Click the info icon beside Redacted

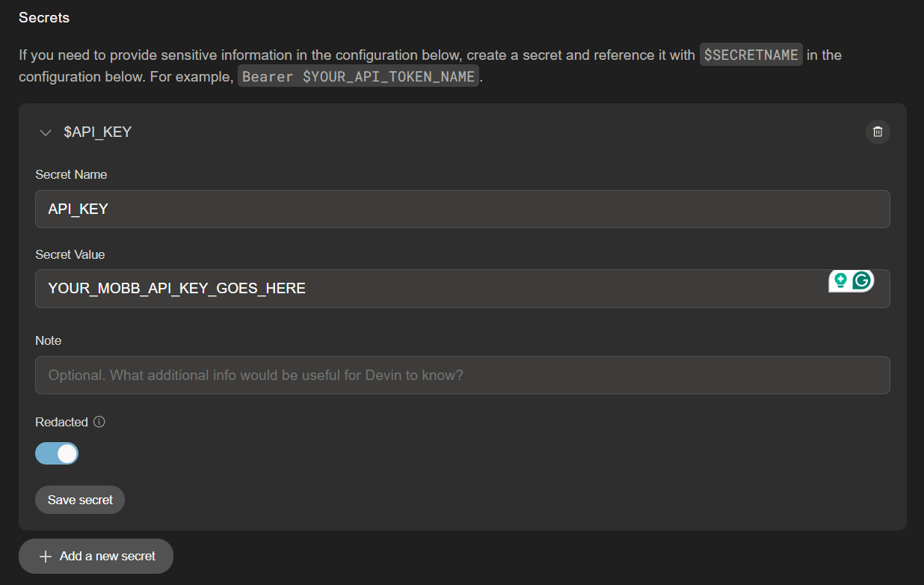point(99,422)
